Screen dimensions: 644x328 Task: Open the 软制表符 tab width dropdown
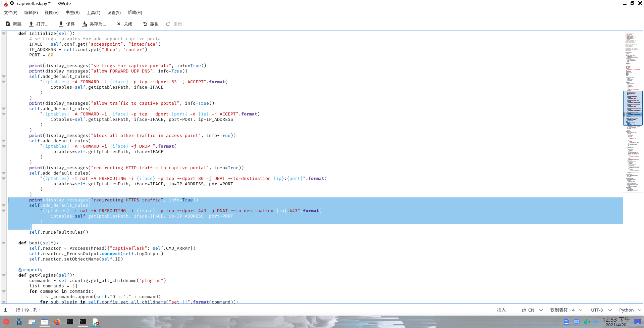(x=566, y=310)
